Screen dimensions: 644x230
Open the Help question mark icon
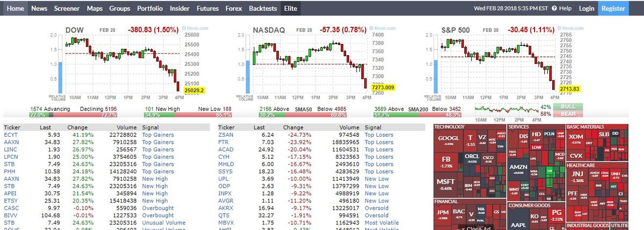click(554, 9)
